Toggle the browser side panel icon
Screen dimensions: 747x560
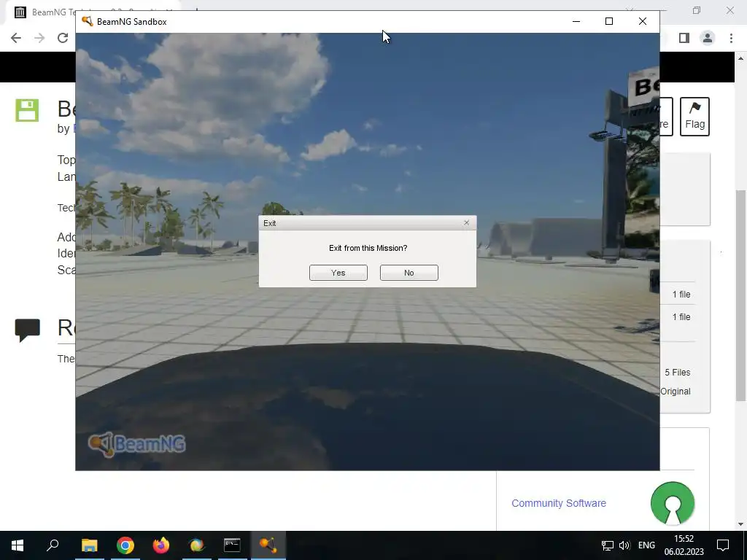684,38
